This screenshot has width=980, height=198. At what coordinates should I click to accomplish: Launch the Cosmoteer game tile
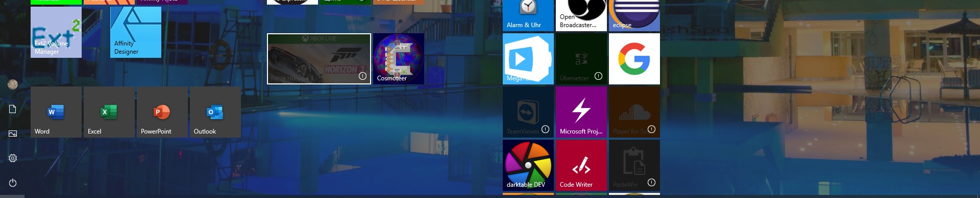[x=399, y=59]
